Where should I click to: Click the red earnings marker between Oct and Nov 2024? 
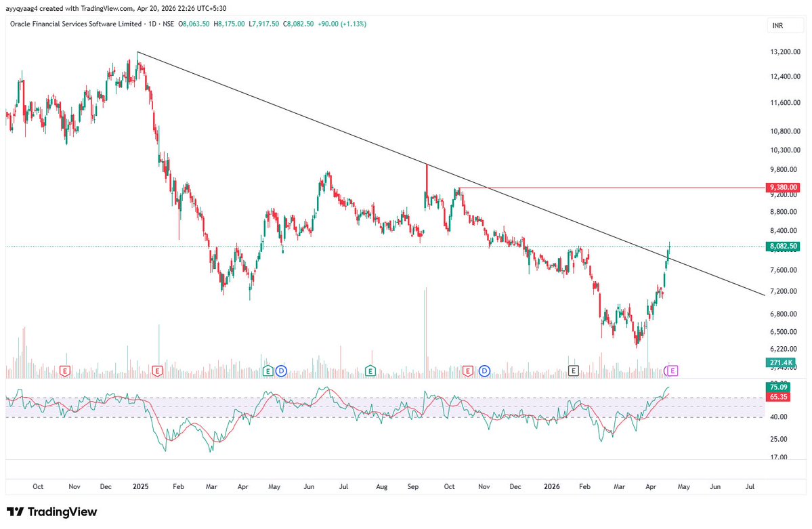65,371
